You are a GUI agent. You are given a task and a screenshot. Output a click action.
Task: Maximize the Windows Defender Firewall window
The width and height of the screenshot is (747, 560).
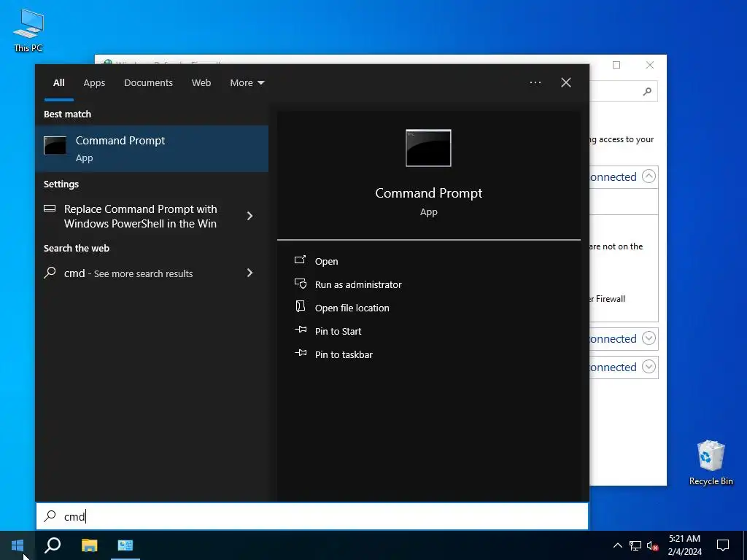(x=616, y=65)
